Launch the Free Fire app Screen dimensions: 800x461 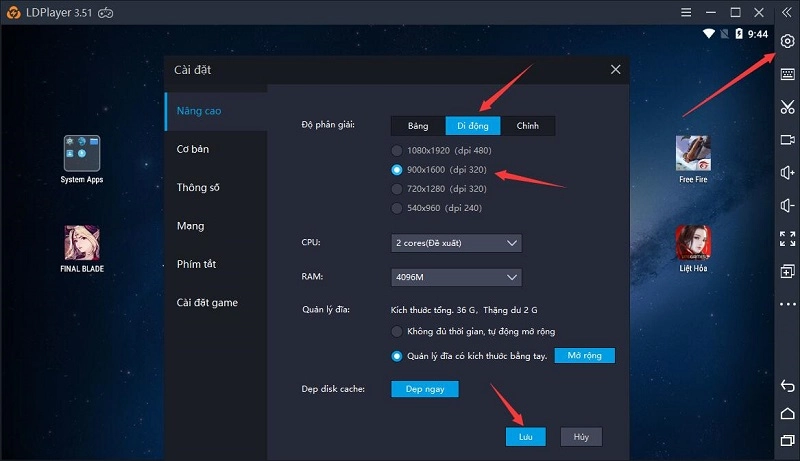click(x=693, y=159)
